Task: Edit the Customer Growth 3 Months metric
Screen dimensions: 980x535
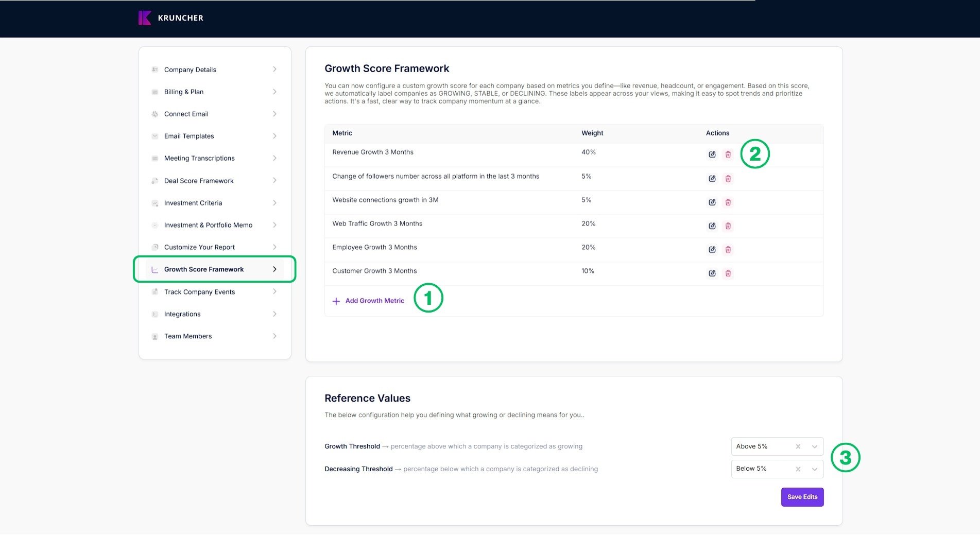Action: [712, 273]
